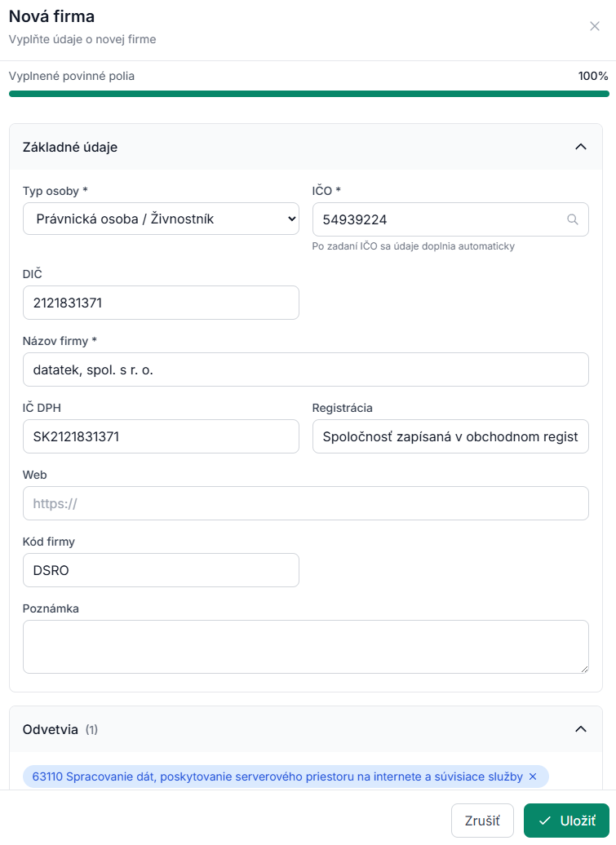Click the 63110 Spracovanie dát tag
Viewport: 616px width, 845px height.
coord(277,776)
